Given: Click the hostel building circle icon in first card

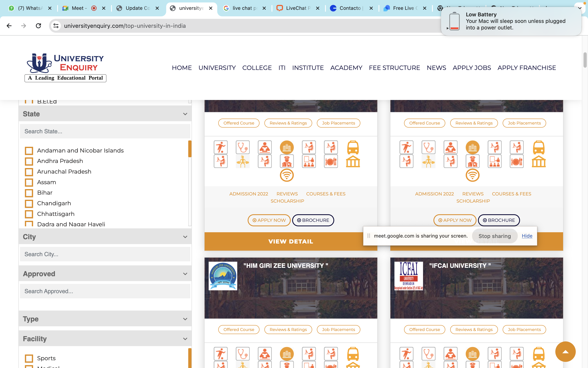Looking at the screenshot, I should 287,147.
